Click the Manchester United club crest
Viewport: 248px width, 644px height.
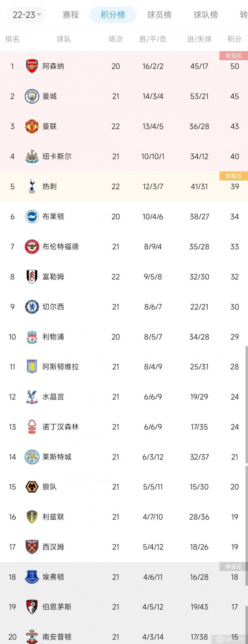click(32, 126)
